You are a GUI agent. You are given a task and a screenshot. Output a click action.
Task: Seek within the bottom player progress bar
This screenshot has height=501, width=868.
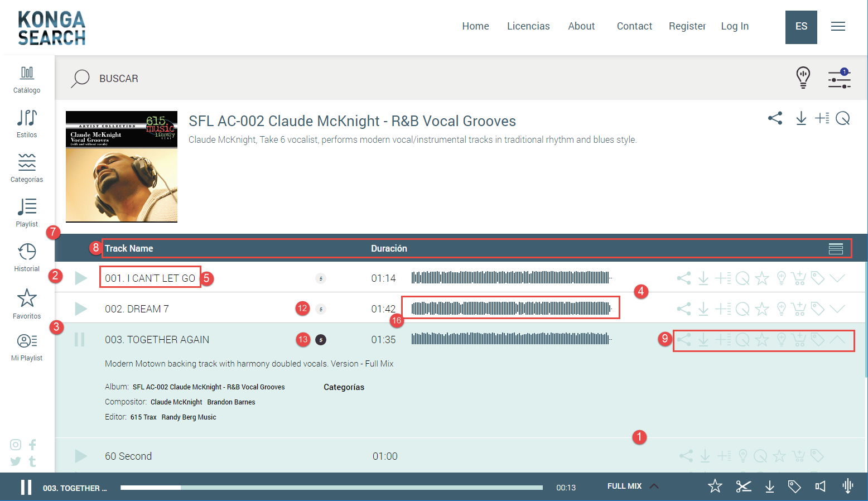331,488
